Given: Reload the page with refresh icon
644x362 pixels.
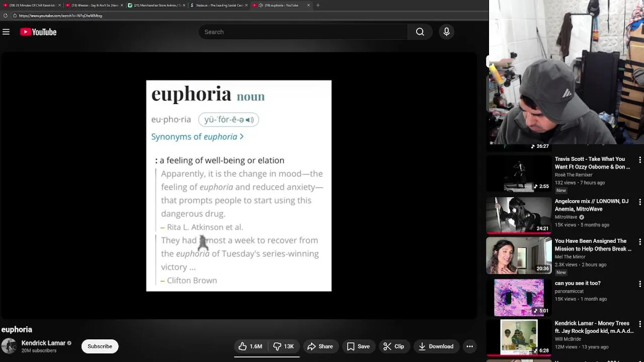Looking at the screenshot, I should (6, 16).
